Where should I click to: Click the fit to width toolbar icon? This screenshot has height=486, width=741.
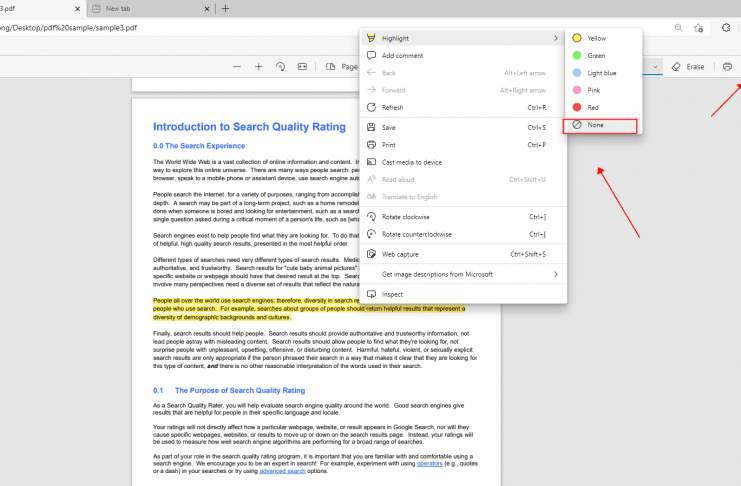click(302, 67)
